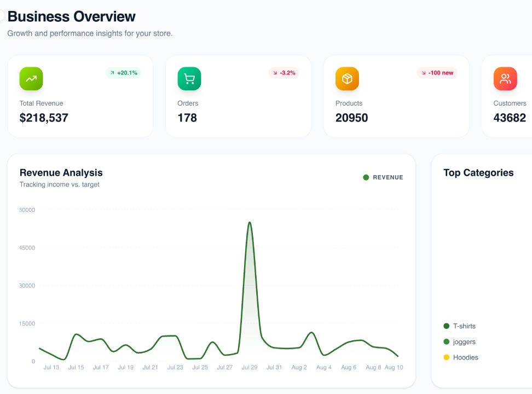Toggle the Hoodies category legend item
532x394 pixels.
pyautogui.click(x=461, y=357)
